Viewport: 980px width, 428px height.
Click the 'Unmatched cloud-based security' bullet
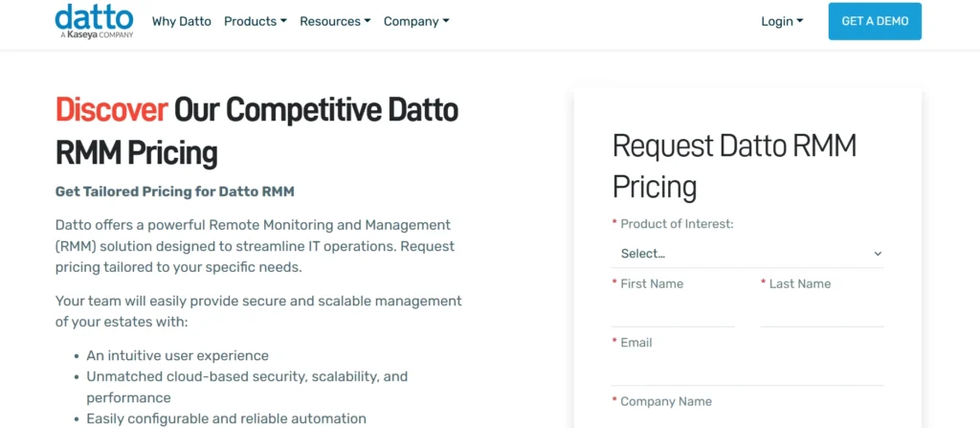(247, 387)
